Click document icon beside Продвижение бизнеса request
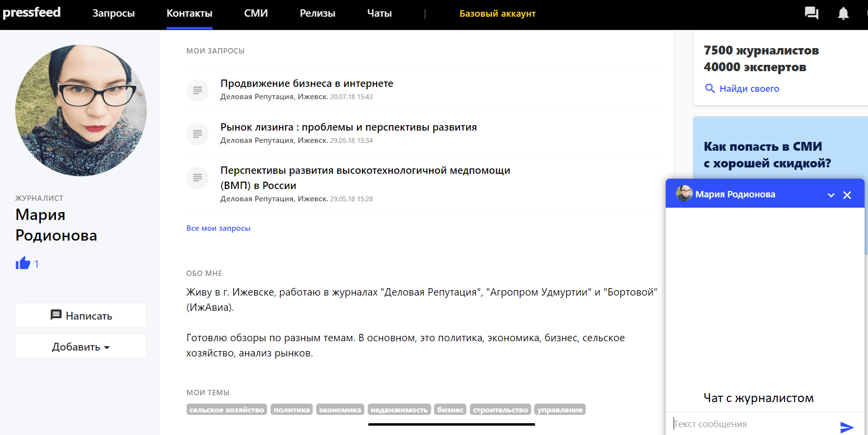This screenshot has height=435, width=868. point(197,90)
